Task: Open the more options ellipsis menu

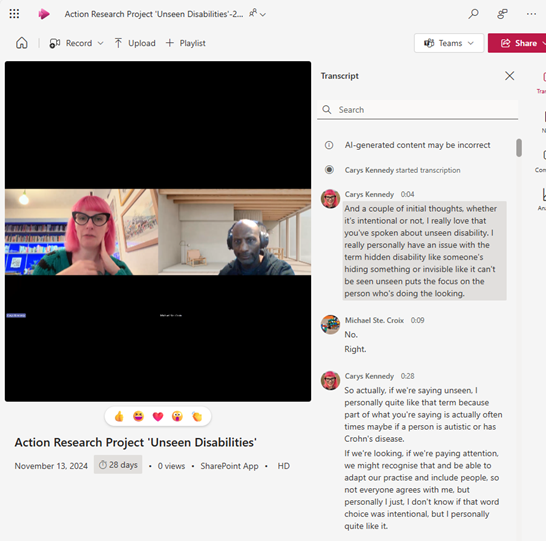Action: 531,14
